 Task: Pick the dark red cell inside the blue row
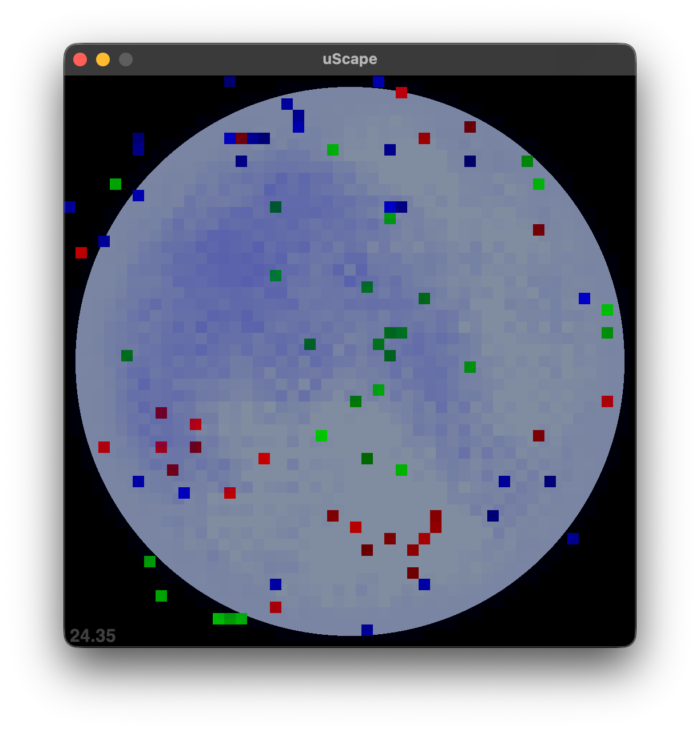(x=241, y=138)
